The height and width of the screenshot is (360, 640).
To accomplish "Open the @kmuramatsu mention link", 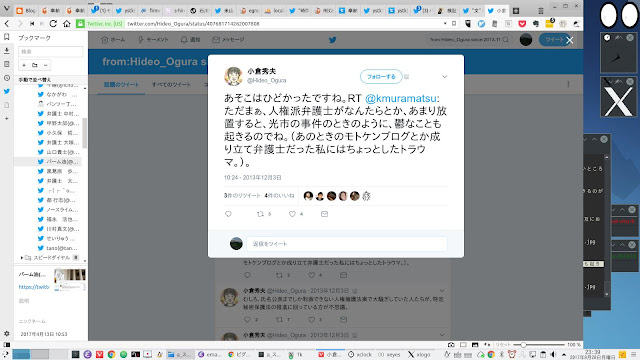I will [x=400, y=98].
